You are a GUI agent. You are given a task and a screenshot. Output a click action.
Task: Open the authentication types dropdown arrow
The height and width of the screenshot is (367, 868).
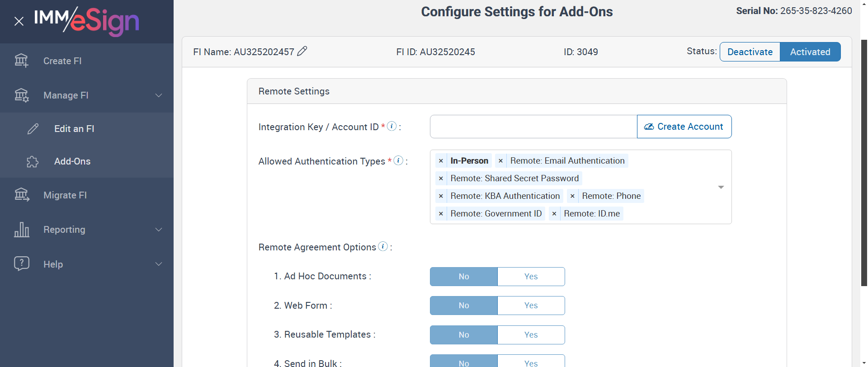721,187
